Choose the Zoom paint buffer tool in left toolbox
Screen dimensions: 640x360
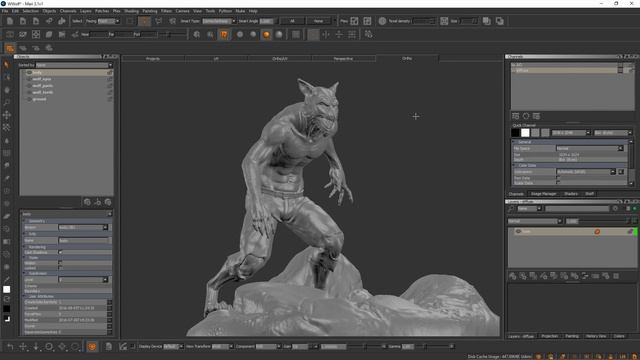(x=7, y=102)
